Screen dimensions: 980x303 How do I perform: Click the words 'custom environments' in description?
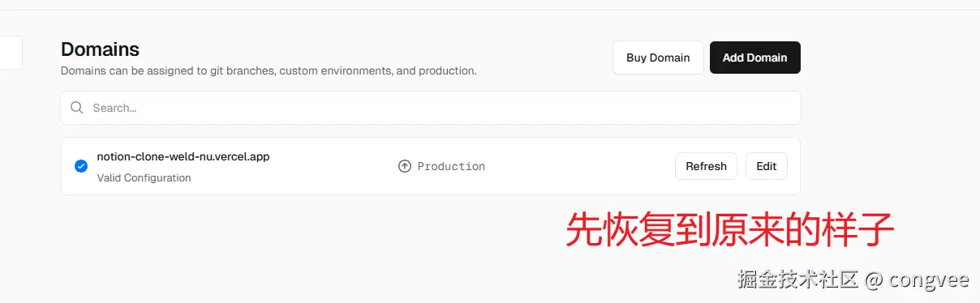tap(336, 70)
